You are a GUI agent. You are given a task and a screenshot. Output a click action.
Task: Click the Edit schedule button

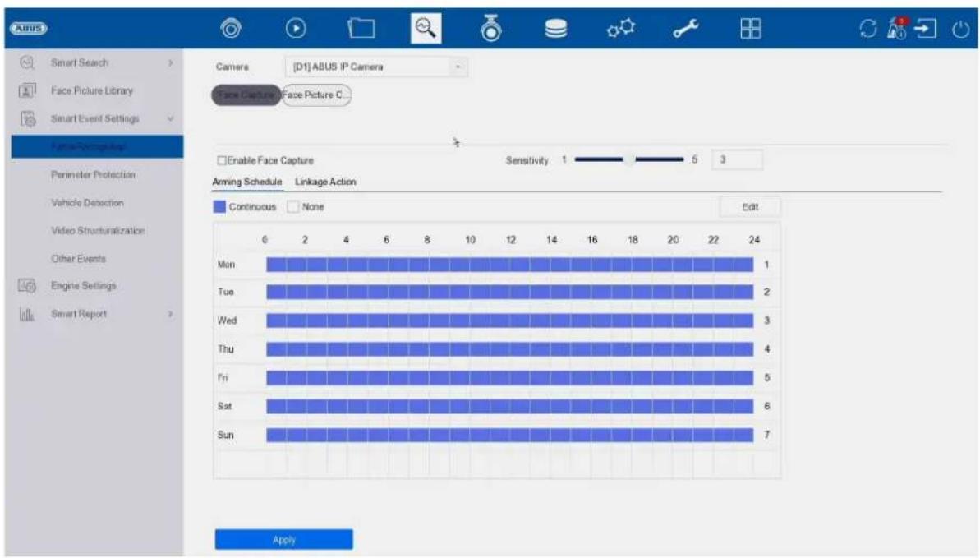coord(750,207)
